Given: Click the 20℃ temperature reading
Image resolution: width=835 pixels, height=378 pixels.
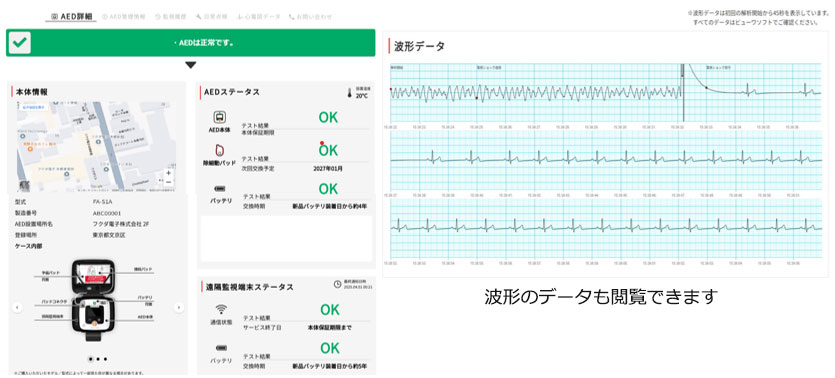Looking at the screenshot, I should click(x=362, y=96).
